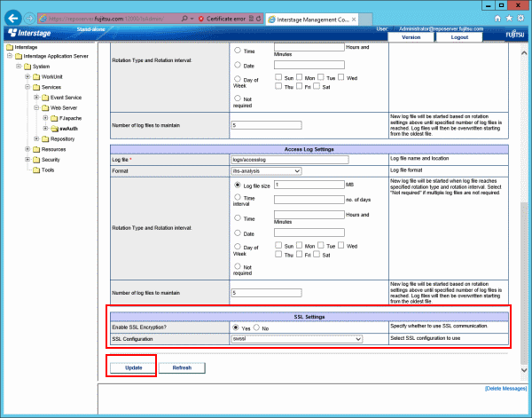Viewport: 532px width, 418px height.
Task: Open Favorites star icon
Action: point(509,19)
